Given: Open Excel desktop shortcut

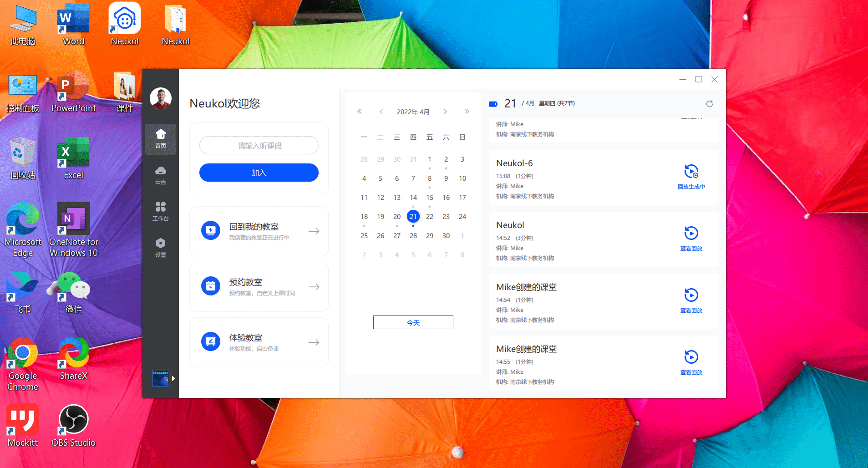Looking at the screenshot, I should [73, 158].
